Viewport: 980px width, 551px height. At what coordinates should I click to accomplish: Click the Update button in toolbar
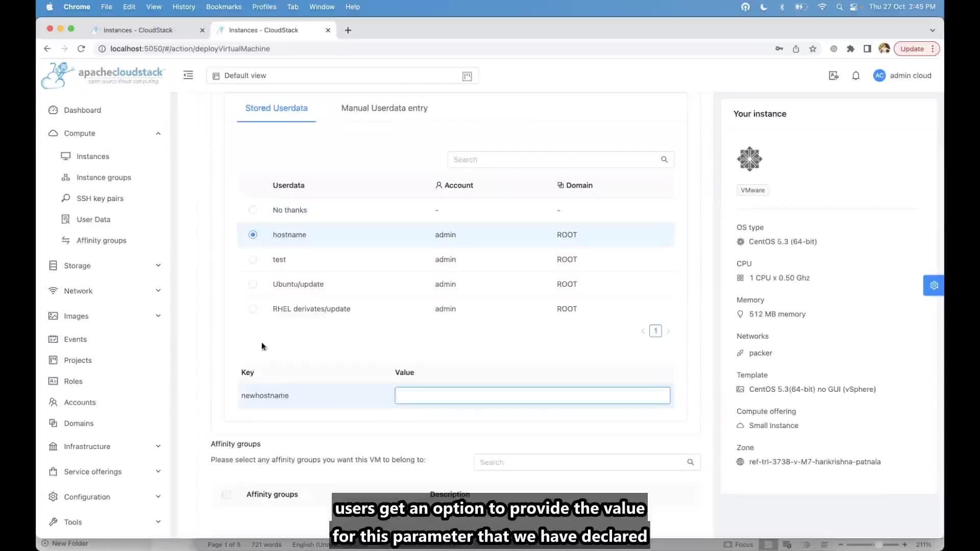pos(913,48)
